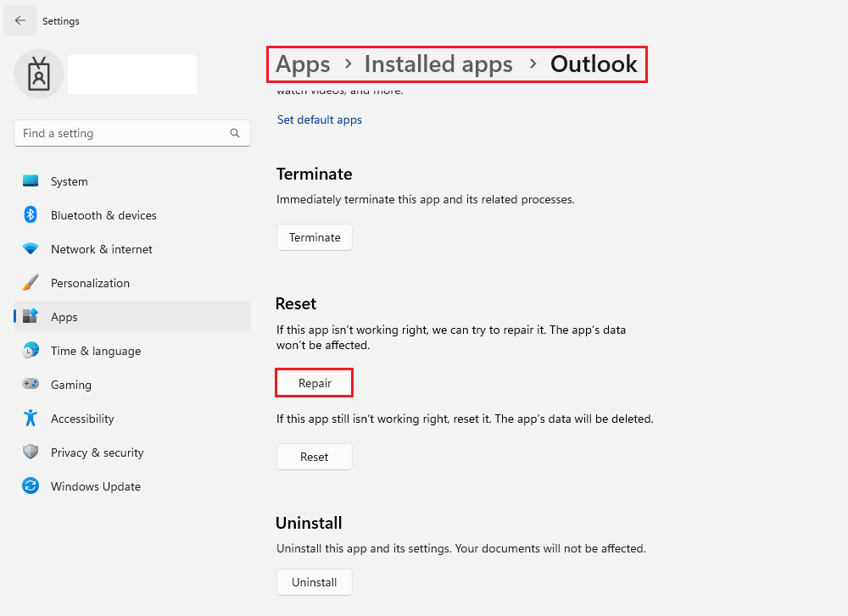Viewport: 848px width, 616px height.
Task: Reset the Outlook app data
Action: (x=315, y=457)
